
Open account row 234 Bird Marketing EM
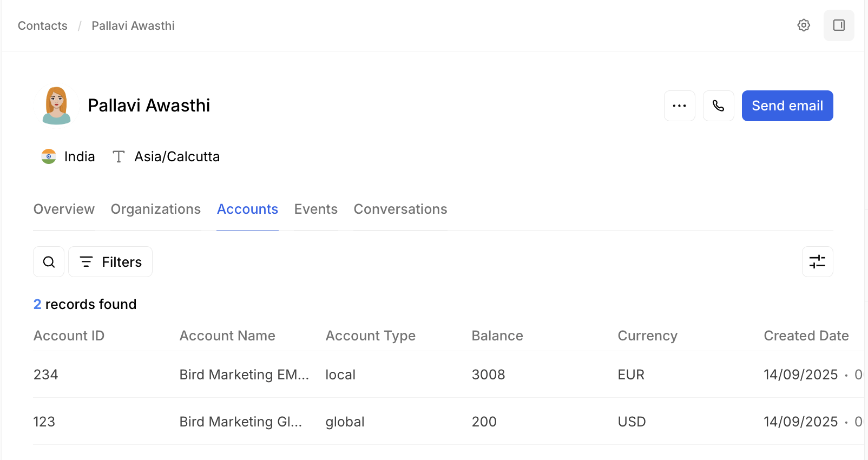[x=244, y=374]
